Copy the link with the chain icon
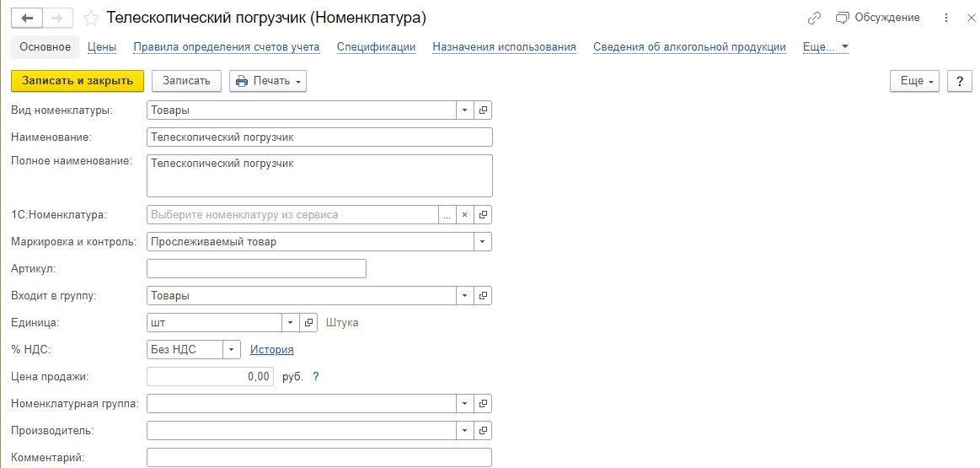The image size is (980, 468). click(x=814, y=19)
